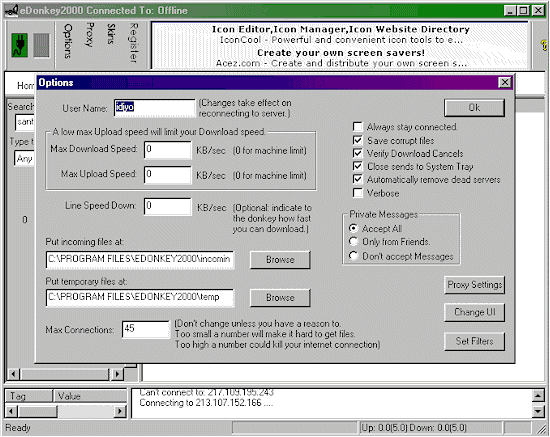Viewport: 550px width, 437px height.
Task: Close the eDonkey2000 main window
Action: 538,11
